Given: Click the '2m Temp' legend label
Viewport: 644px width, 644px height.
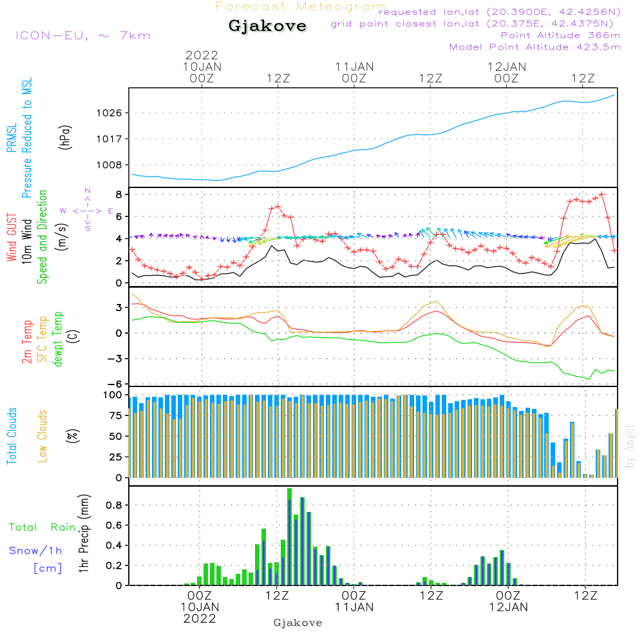Looking at the screenshot, I should coord(26,342).
